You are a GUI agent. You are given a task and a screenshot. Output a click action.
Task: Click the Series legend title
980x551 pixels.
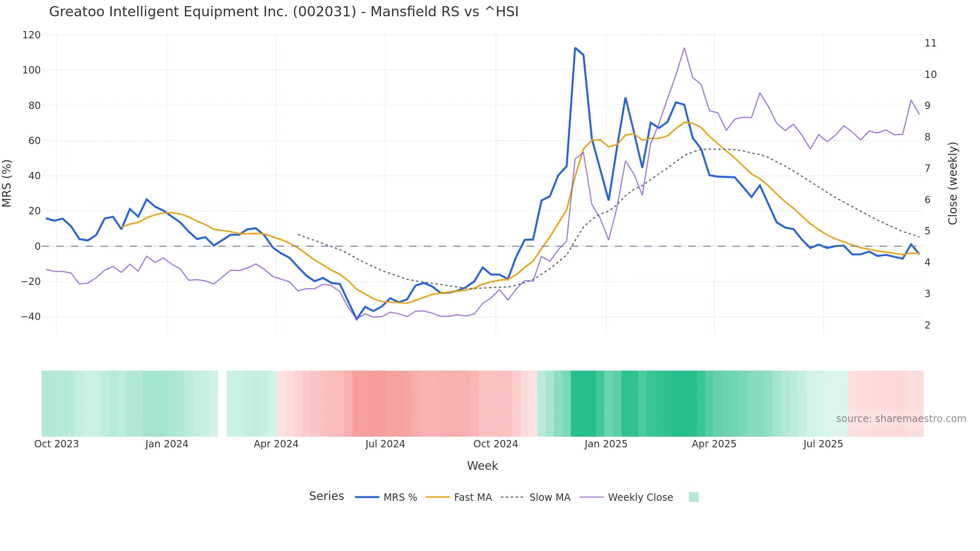pyautogui.click(x=327, y=496)
